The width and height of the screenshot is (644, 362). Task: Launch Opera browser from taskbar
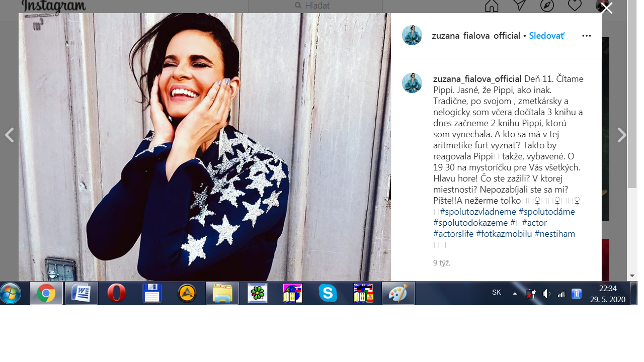[x=116, y=293]
